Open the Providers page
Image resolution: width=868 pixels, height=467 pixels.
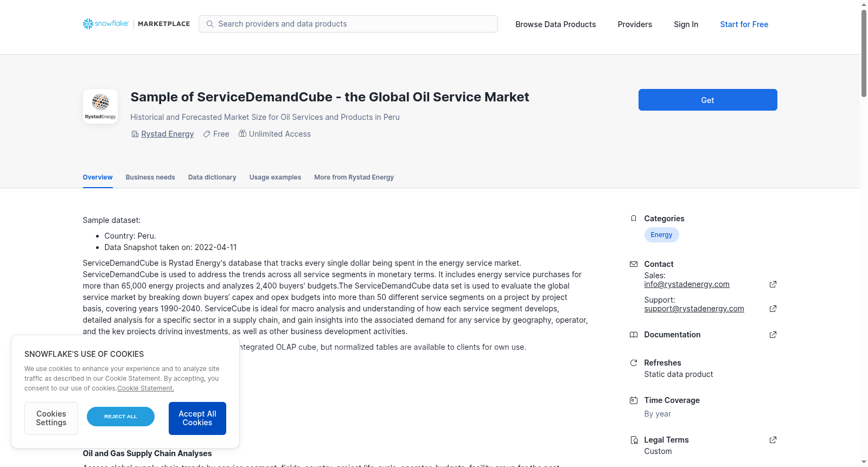tap(635, 24)
